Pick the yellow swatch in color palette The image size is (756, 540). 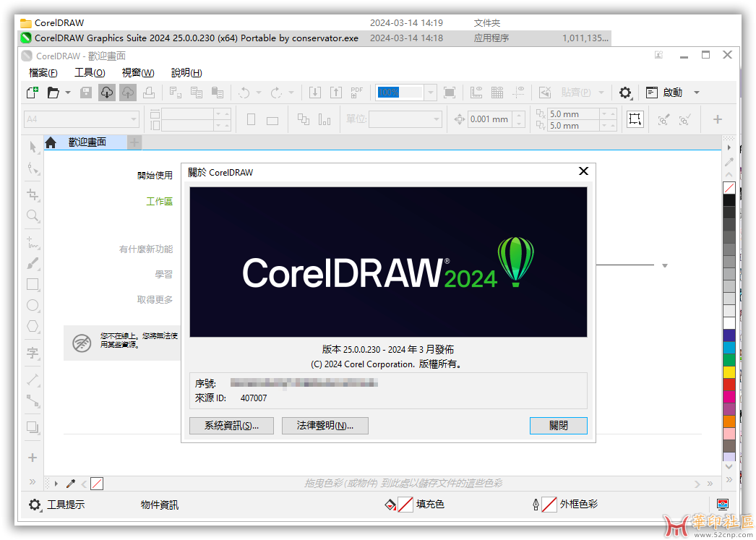(729, 372)
